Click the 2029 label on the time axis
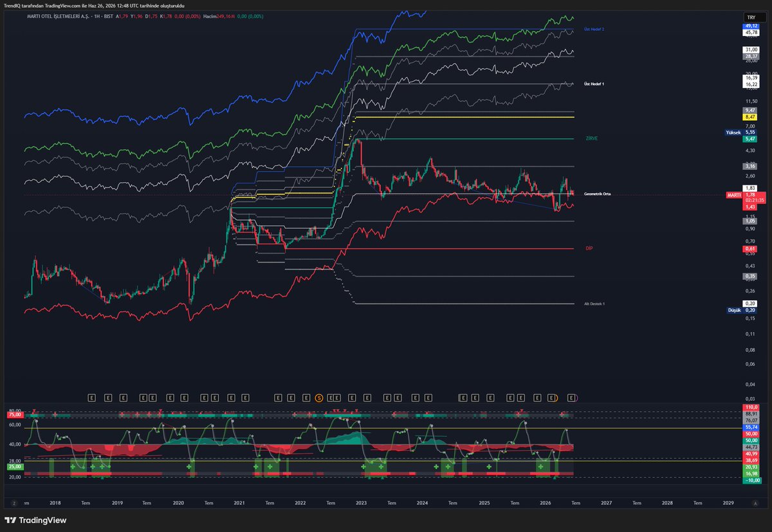This screenshot has height=532, width=772. click(x=728, y=503)
